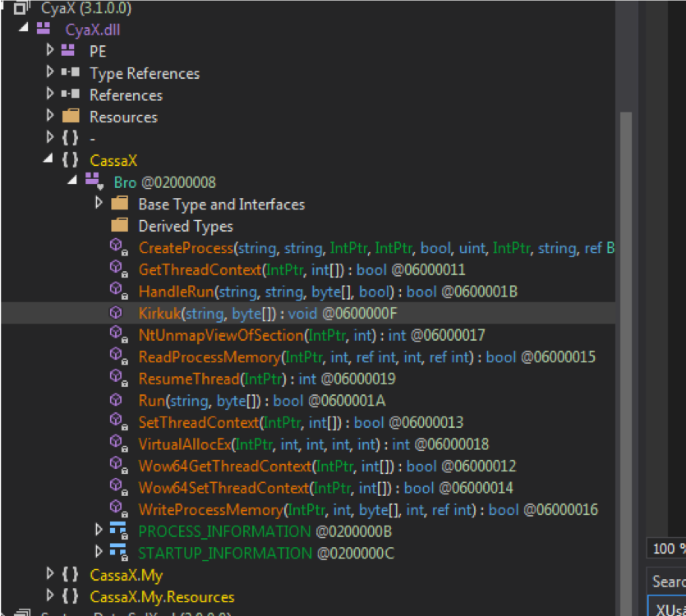Open the WriteProcessMemory method

pos(211,510)
